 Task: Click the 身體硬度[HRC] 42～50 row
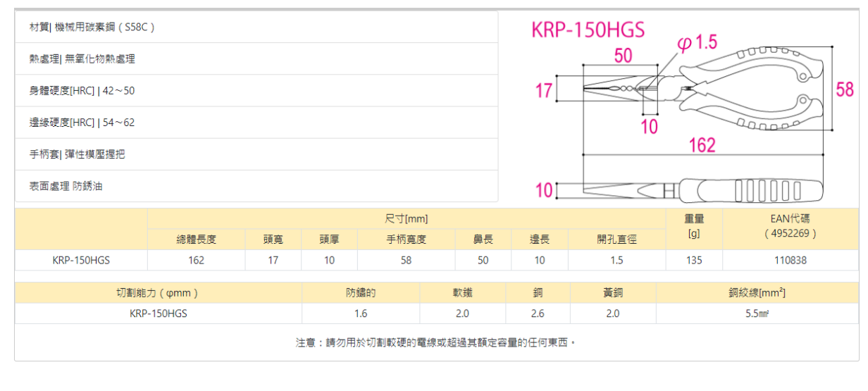[x=256, y=91]
